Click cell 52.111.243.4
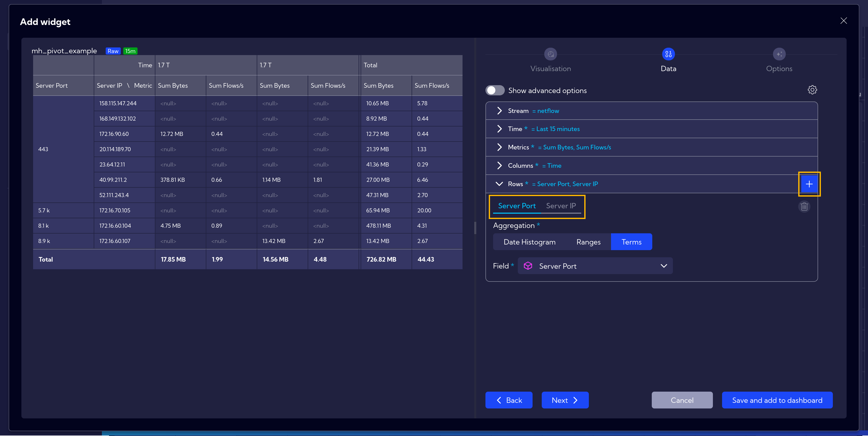The image size is (868, 436). 124,195
